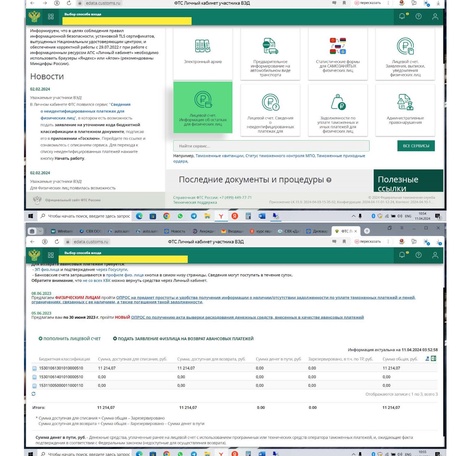The image size is (456, 456).
Task: Click the ВСЕ СЕРВИСЫ button
Action: coord(416,146)
